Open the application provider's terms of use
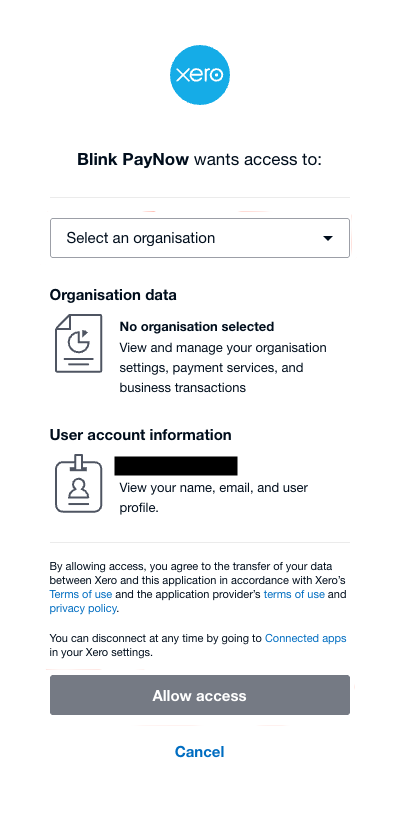 (294, 594)
